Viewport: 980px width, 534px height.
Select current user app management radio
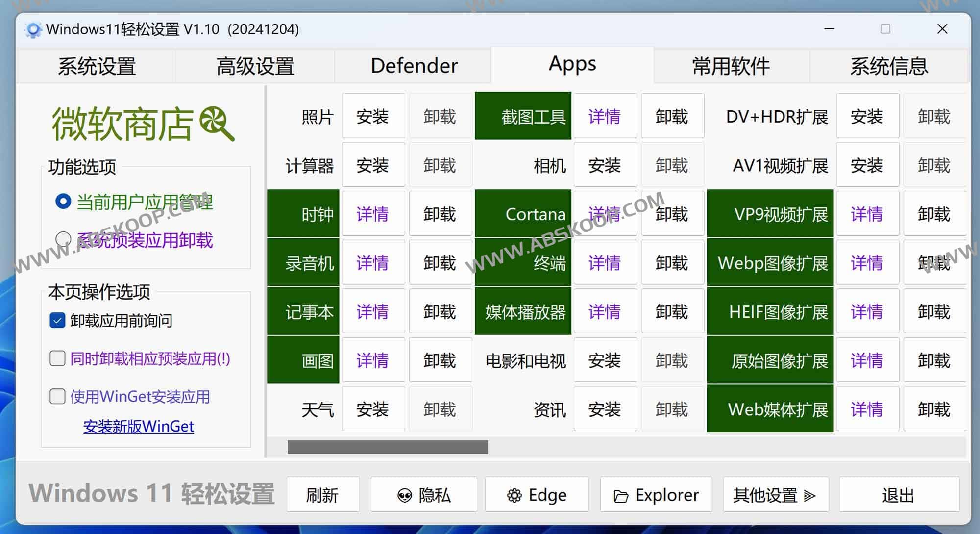63,202
